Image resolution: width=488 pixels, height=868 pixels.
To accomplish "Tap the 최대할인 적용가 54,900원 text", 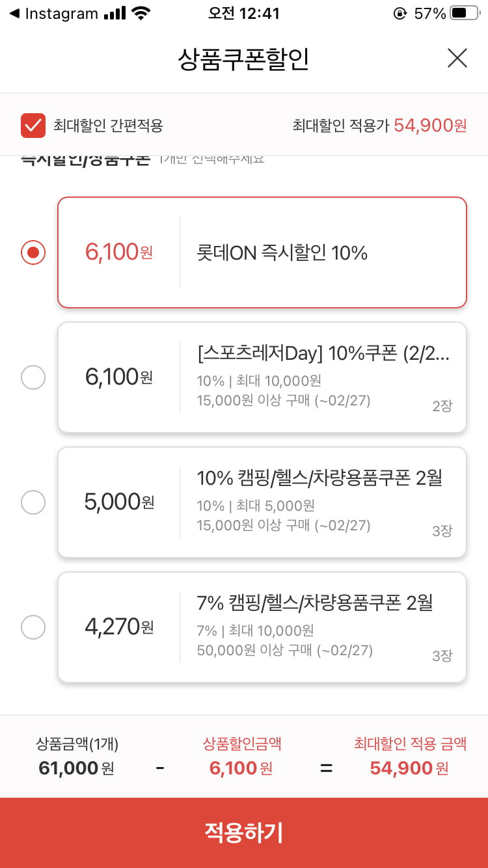I will click(x=379, y=126).
